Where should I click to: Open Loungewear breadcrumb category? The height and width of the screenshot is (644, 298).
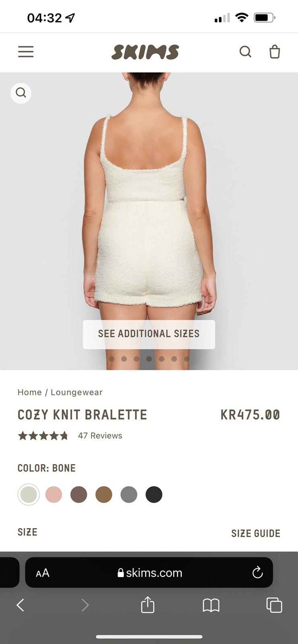[x=77, y=392]
